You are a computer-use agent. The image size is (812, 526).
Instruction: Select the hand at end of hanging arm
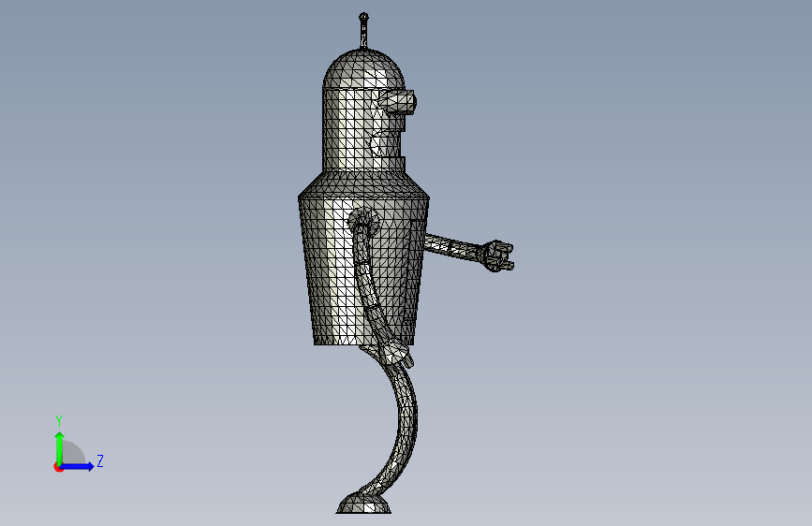tap(398, 354)
